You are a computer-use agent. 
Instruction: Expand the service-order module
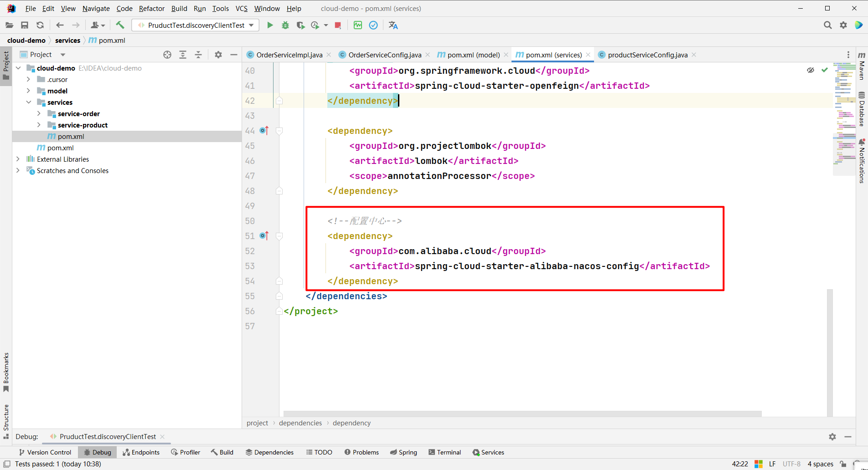[39, 114]
